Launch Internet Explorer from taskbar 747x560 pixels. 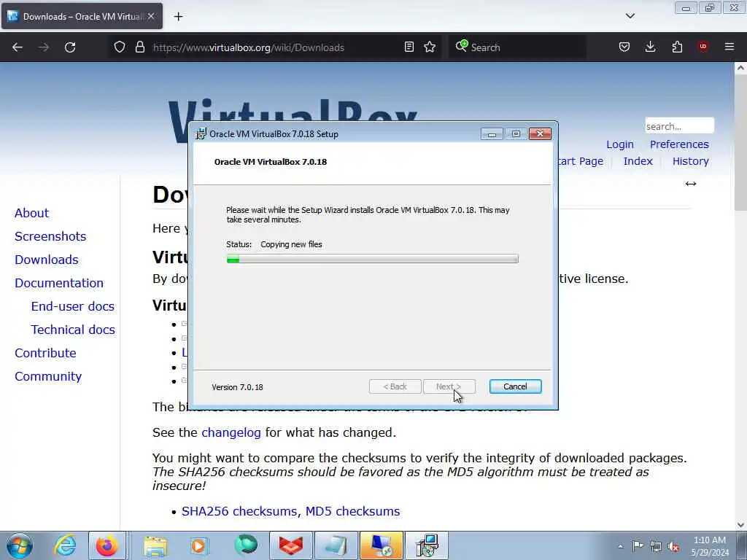65,545
